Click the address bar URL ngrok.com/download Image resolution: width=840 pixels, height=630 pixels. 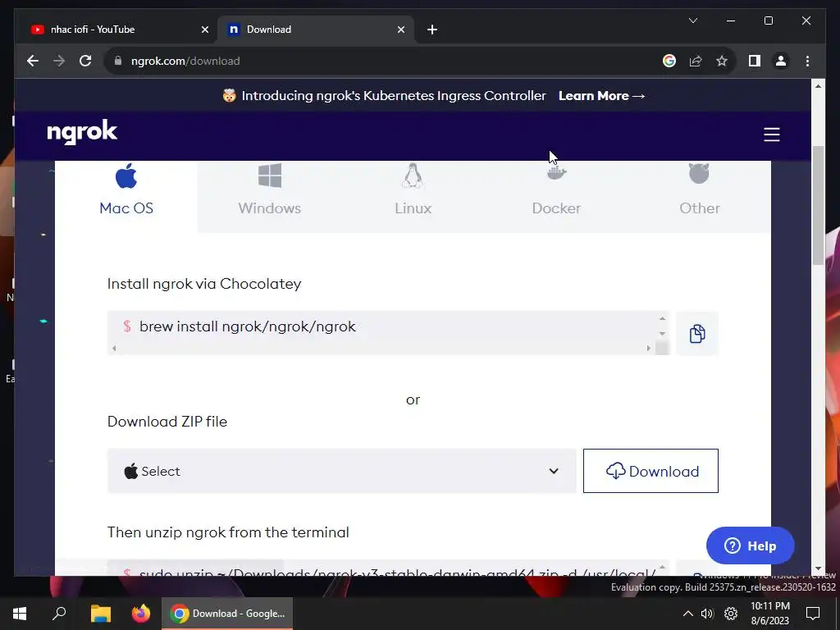coord(185,61)
